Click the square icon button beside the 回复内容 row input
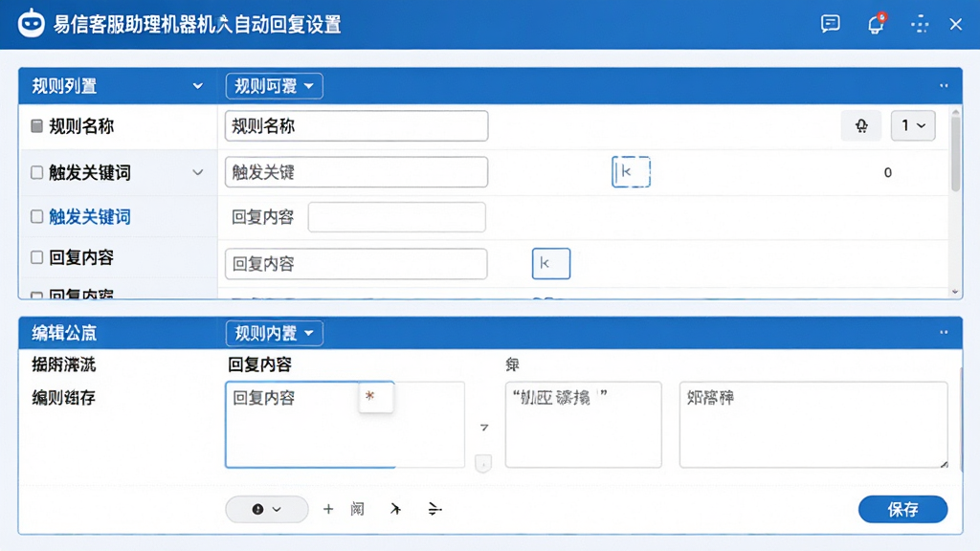This screenshot has width=980, height=551. click(550, 264)
